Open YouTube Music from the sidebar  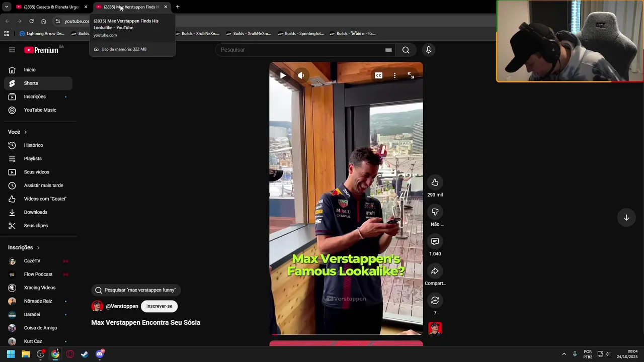(x=38, y=110)
